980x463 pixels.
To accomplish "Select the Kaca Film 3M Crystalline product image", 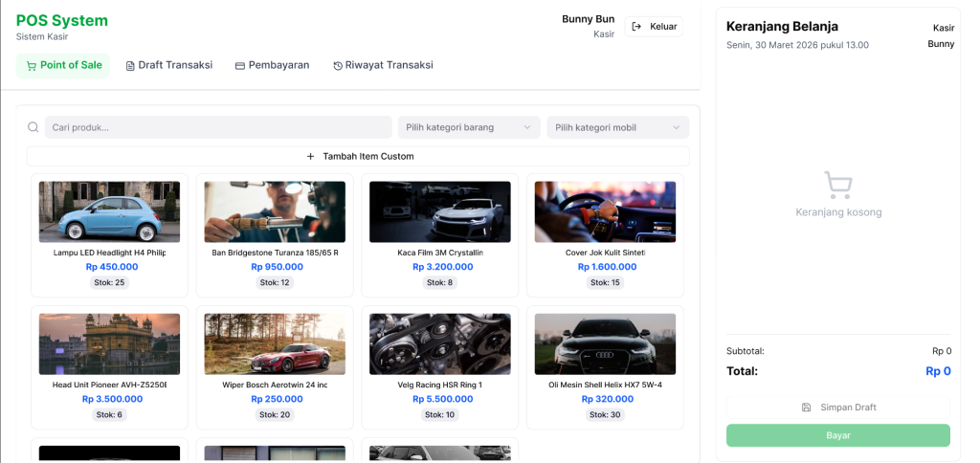I will click(440, 211).
